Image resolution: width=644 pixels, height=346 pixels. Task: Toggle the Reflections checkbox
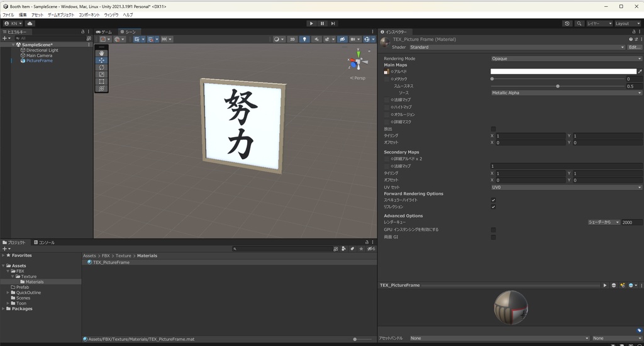pos(493,207)
